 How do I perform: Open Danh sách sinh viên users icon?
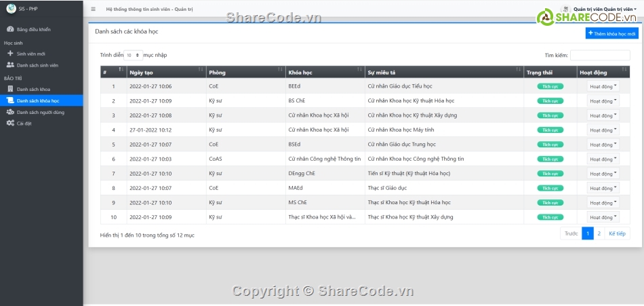coord(9,65)
